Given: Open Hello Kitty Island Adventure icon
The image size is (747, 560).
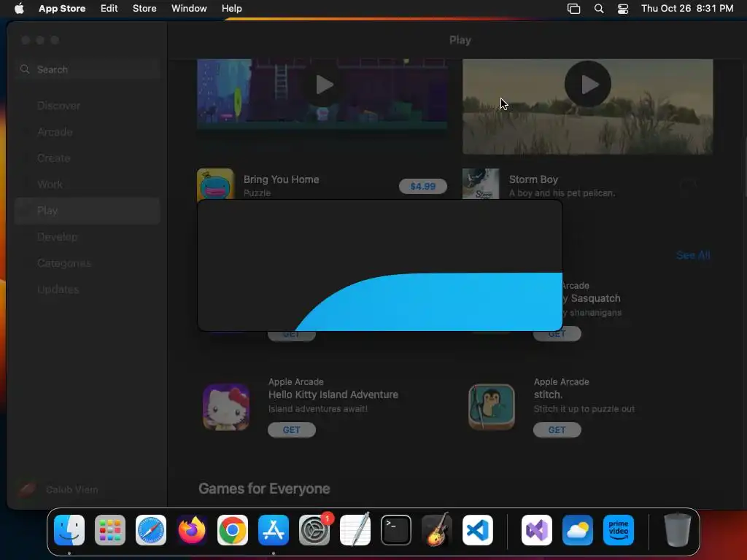Looking at the screenshot, I should 226,407.
